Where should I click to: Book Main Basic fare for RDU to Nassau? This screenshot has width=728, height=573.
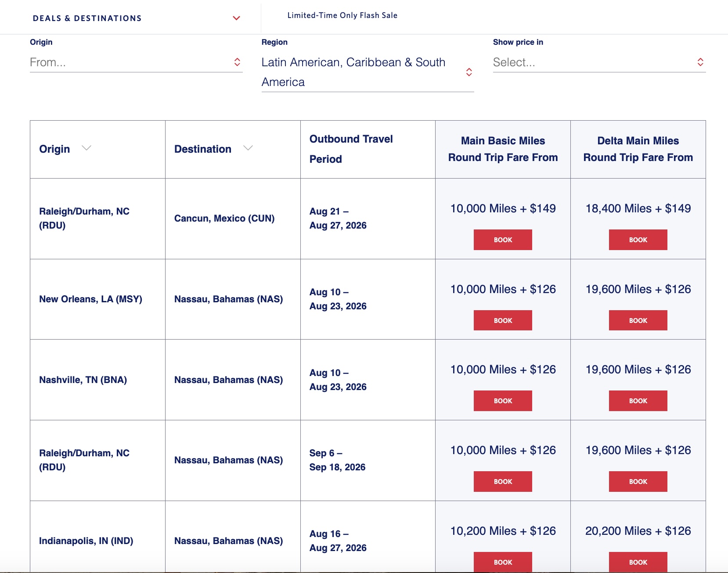click(503, 481)
